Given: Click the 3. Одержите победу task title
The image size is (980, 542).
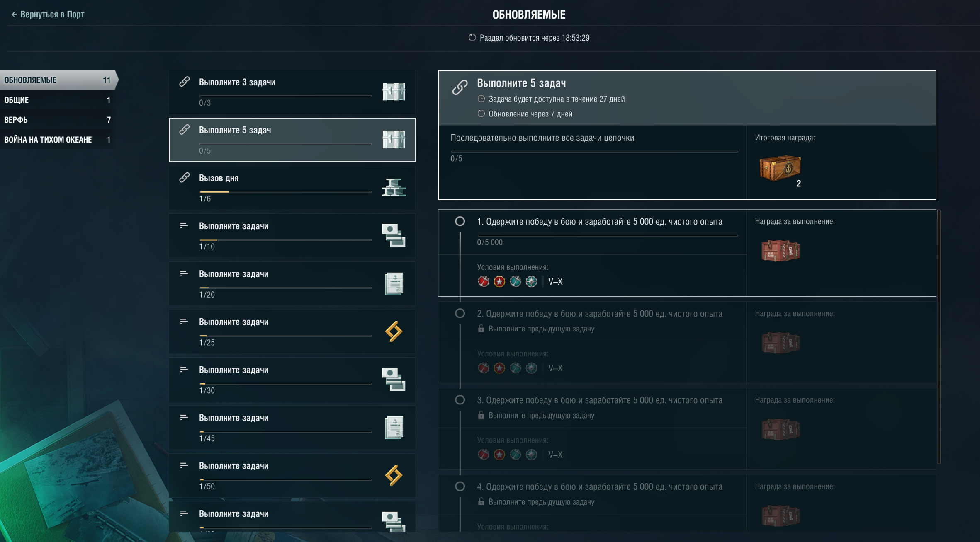Looking at the screenshot, I should (x=600, y=400).
